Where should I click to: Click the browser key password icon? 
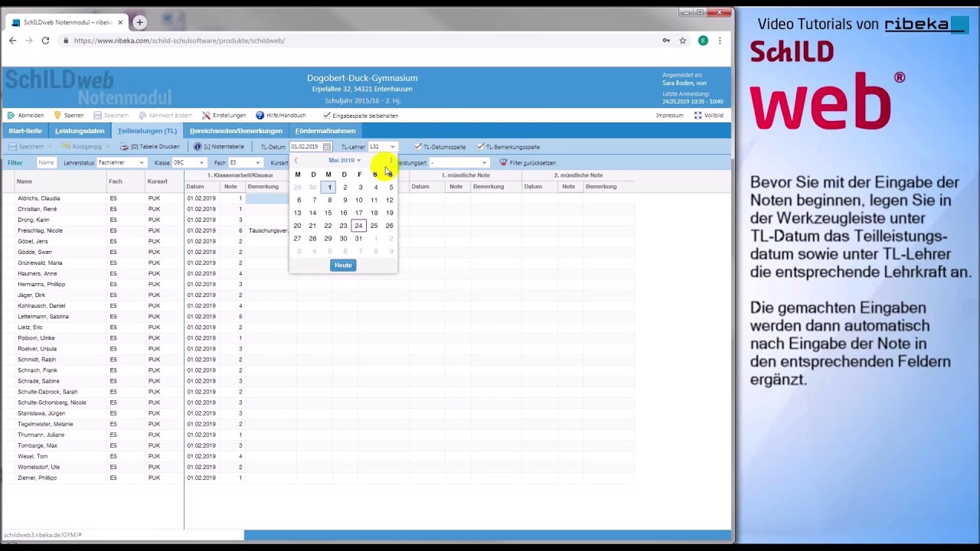coord(666,41)
